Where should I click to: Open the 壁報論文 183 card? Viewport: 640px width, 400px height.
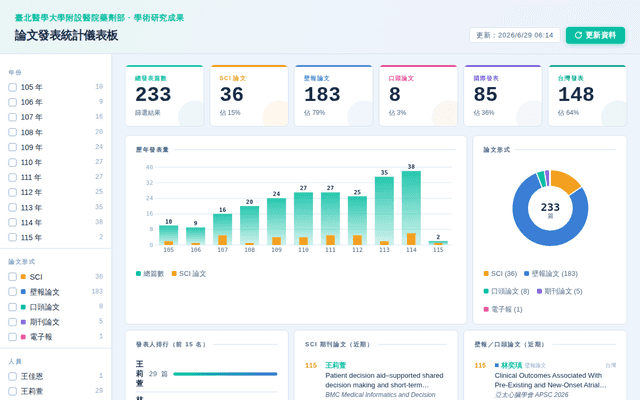[x=333, y=96]
